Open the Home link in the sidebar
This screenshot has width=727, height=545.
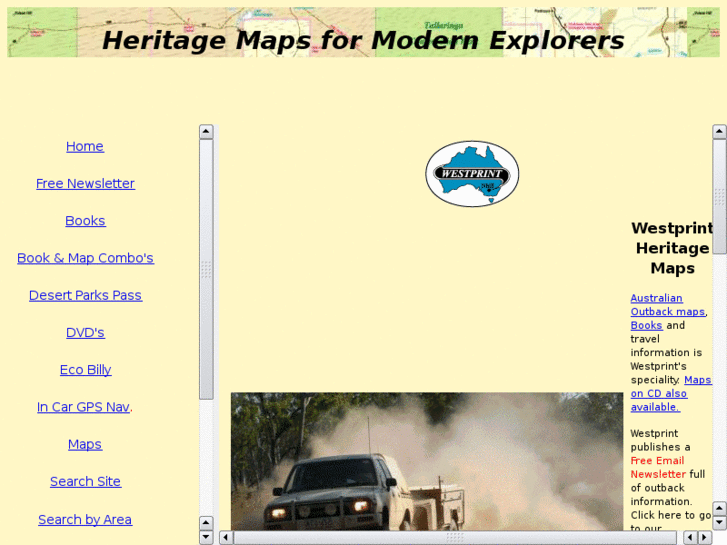pyautogui.click(x=85, y=147)
